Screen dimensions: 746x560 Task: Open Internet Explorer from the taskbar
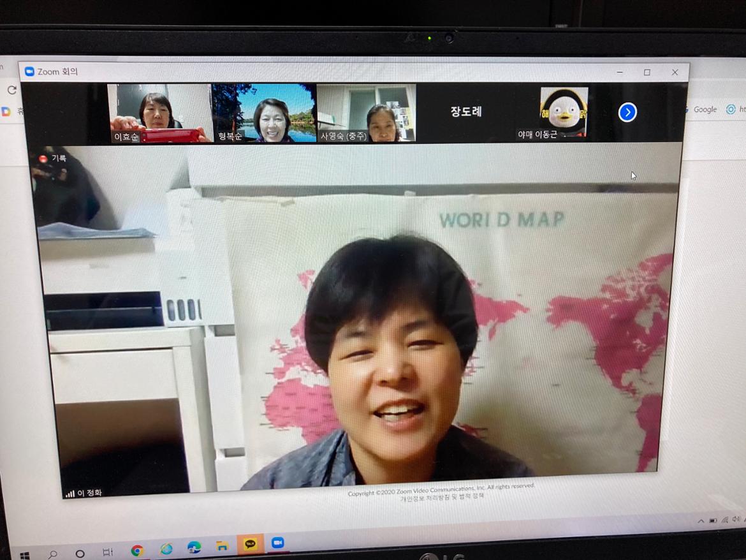tap(166, 549)
